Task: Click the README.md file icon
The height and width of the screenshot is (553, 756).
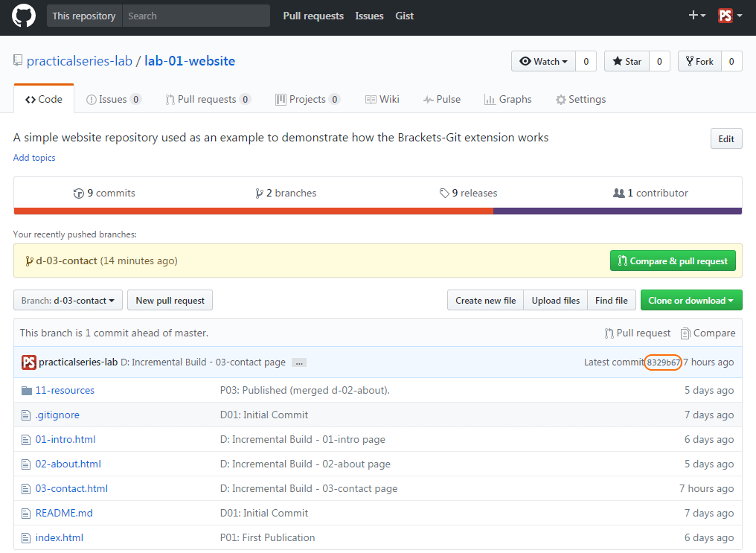Action: (x=26, y=514)
